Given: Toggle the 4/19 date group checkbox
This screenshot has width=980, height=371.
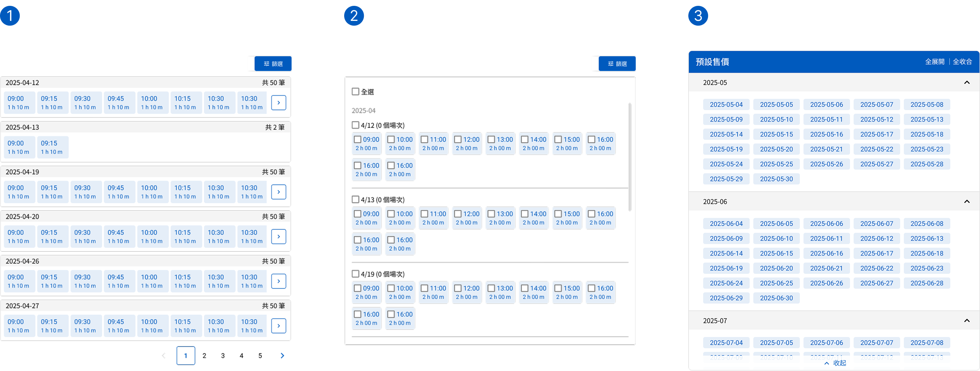Looking at the screenshot, I should tap(355, 274).
